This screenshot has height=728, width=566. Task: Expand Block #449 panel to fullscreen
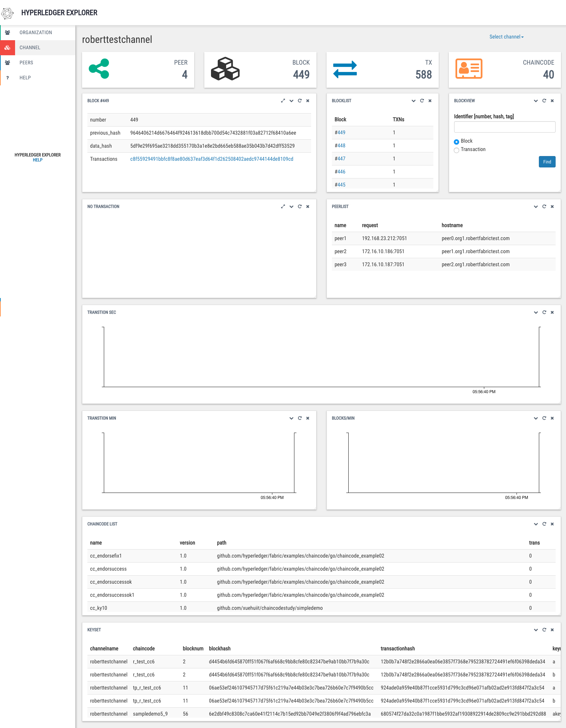(x=283, y=101)
